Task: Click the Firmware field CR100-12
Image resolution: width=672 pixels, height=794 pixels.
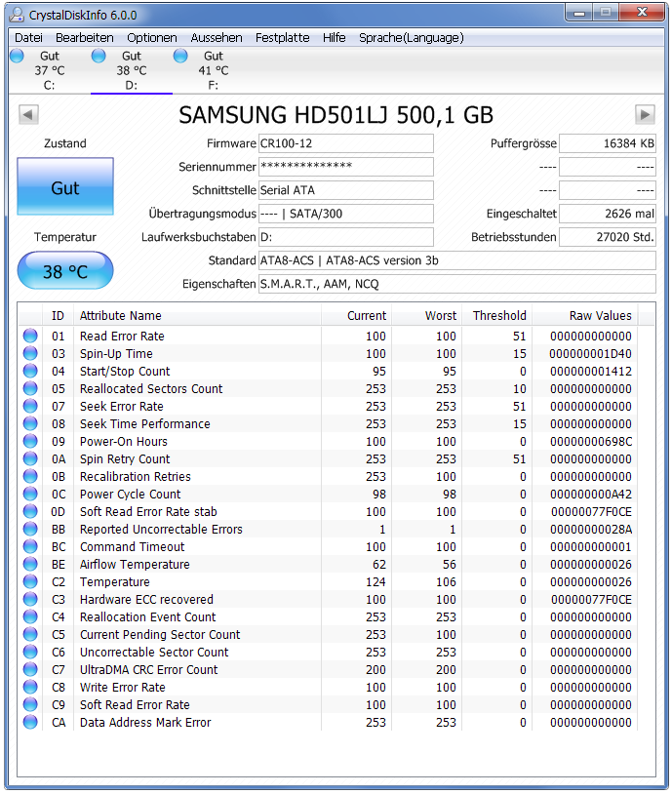Action: pos(346,143)
